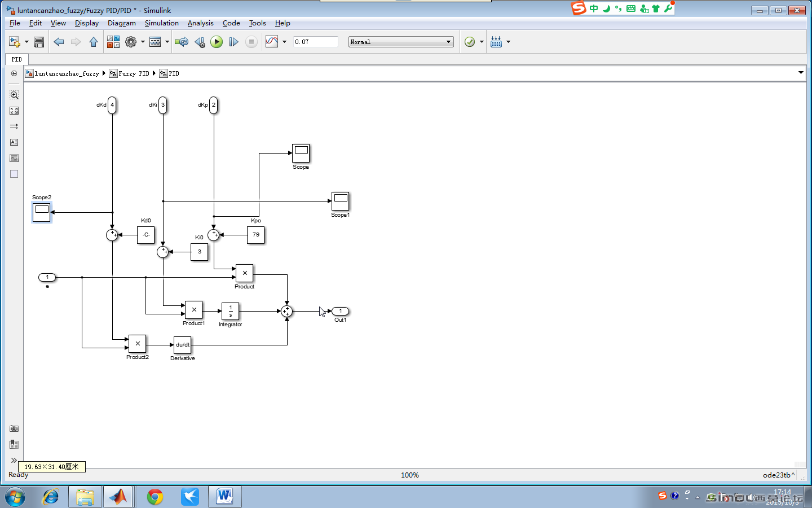Go up to parent with up arrow icon

(x=94, y=42)
